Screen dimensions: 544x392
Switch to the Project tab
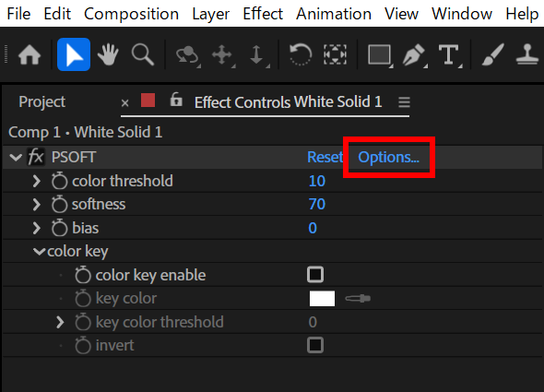(x=42, y=102)
